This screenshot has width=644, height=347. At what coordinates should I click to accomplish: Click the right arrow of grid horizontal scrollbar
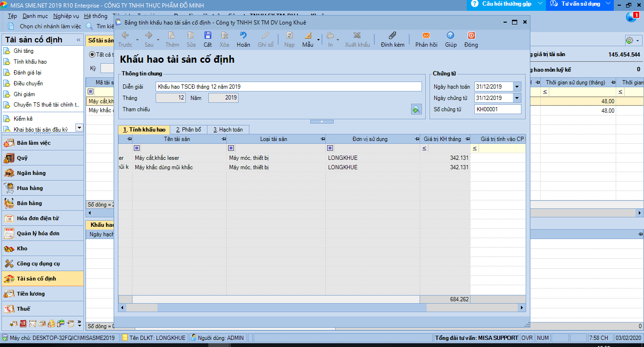[522, 307]
